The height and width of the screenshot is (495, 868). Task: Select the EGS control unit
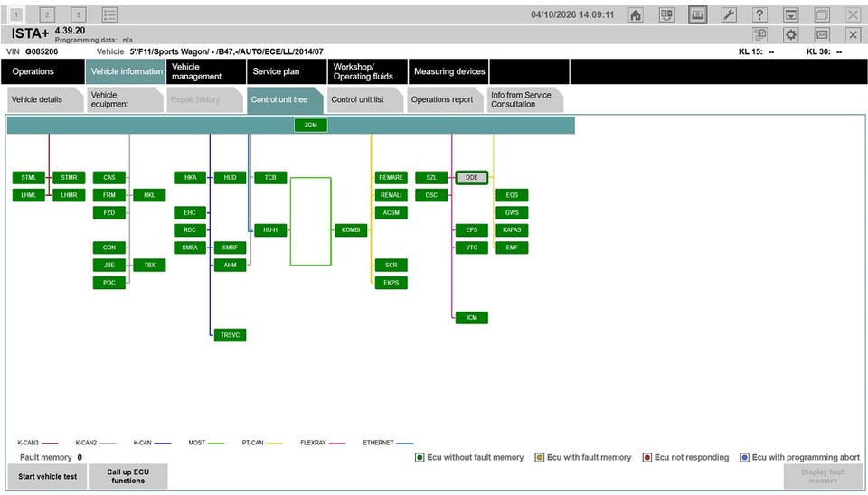[x=512, y=195]
